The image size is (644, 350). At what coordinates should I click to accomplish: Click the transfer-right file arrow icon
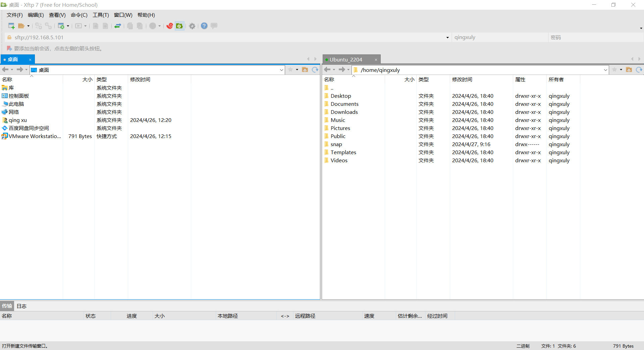(105, 26)
